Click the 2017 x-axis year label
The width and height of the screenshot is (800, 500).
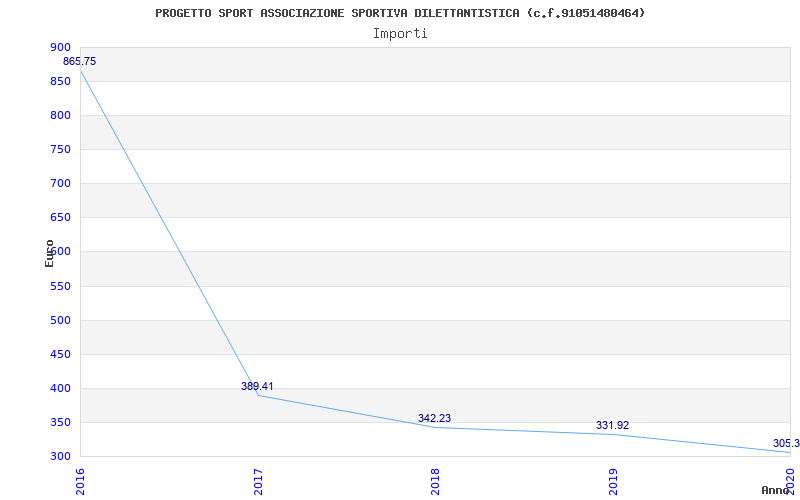pos(258,482)
